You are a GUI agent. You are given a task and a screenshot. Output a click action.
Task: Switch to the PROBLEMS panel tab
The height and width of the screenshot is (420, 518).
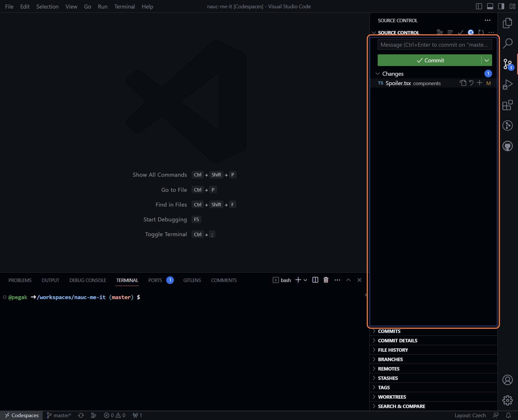point(20,280)
